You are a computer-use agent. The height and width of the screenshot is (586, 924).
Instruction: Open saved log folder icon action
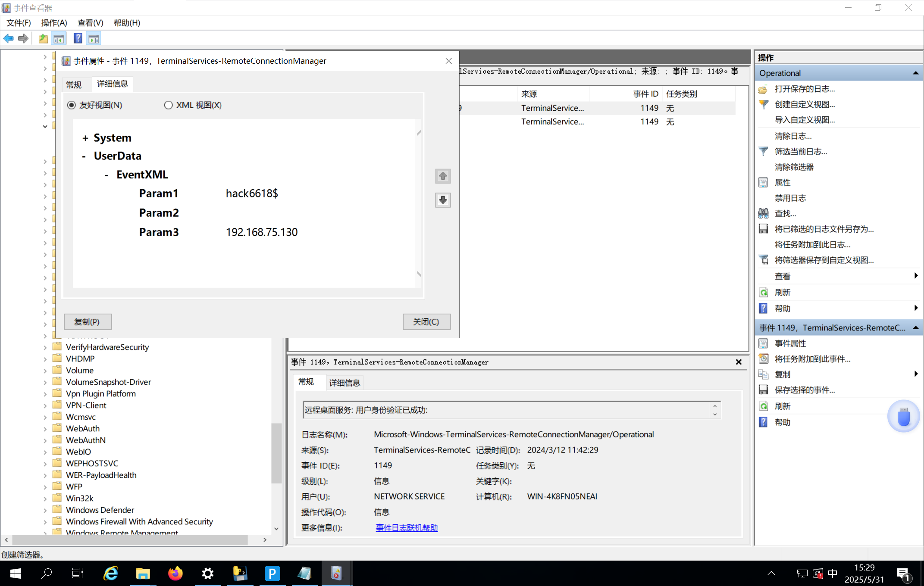pyautogui.click(x=764, y=89)
